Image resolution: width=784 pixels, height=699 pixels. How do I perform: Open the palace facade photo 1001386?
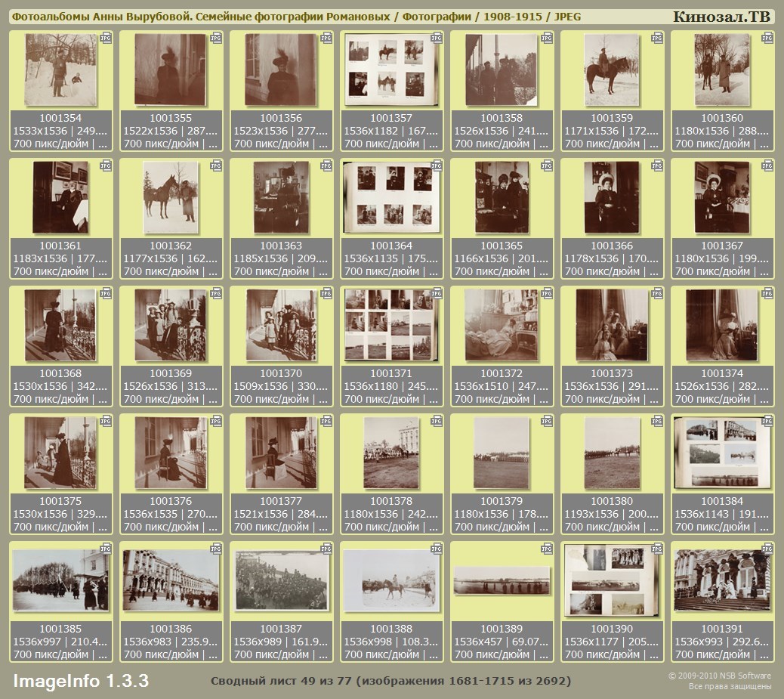[x=171, y=580]
